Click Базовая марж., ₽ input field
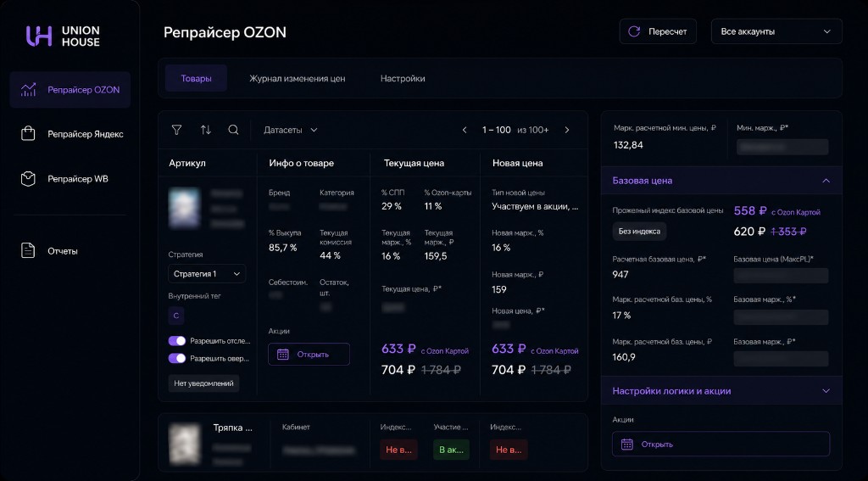 click(781, 359)
